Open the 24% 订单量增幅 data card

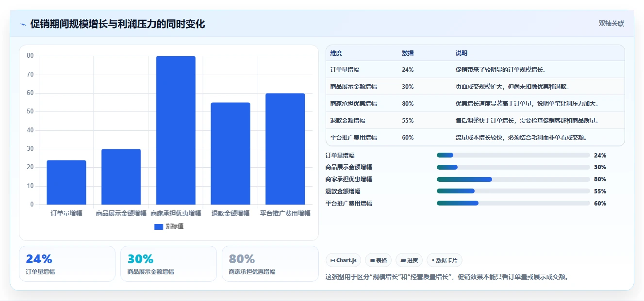click(67, 264)
